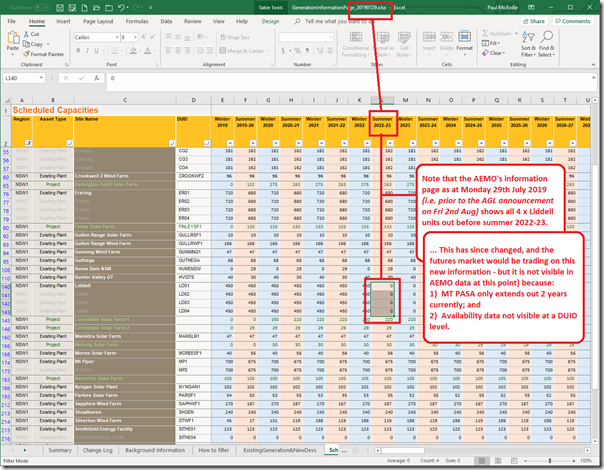The height and width of the screenshot is (470, 604).
Task: Click the Font Color letter A icon
Action: click(148, 50)
